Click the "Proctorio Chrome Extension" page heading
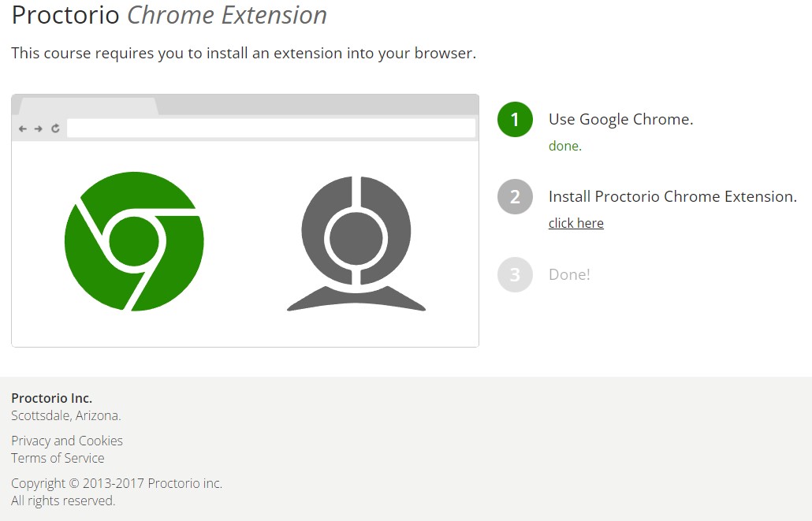The width and height of the screenshot is (812, 521). point(169,15)
